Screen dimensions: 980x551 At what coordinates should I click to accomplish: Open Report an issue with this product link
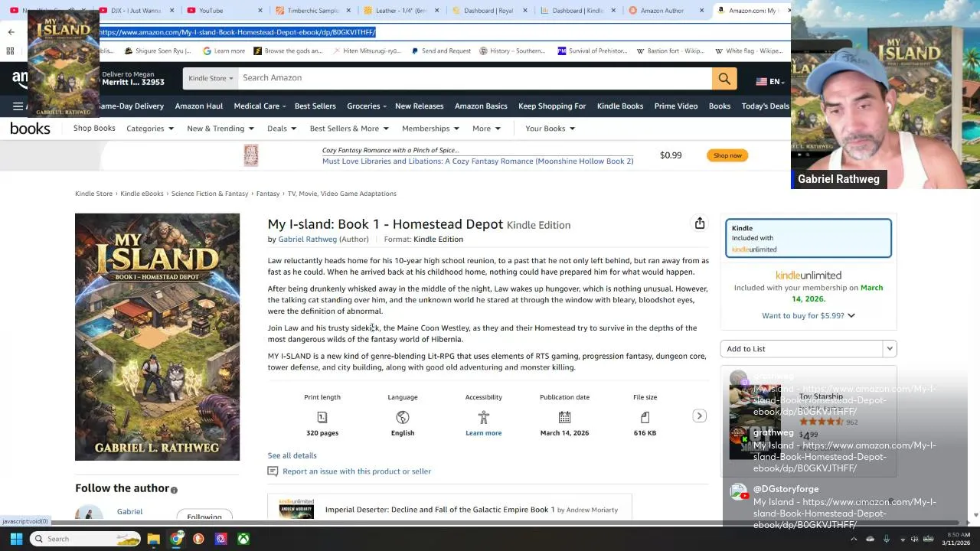[357, 471]
